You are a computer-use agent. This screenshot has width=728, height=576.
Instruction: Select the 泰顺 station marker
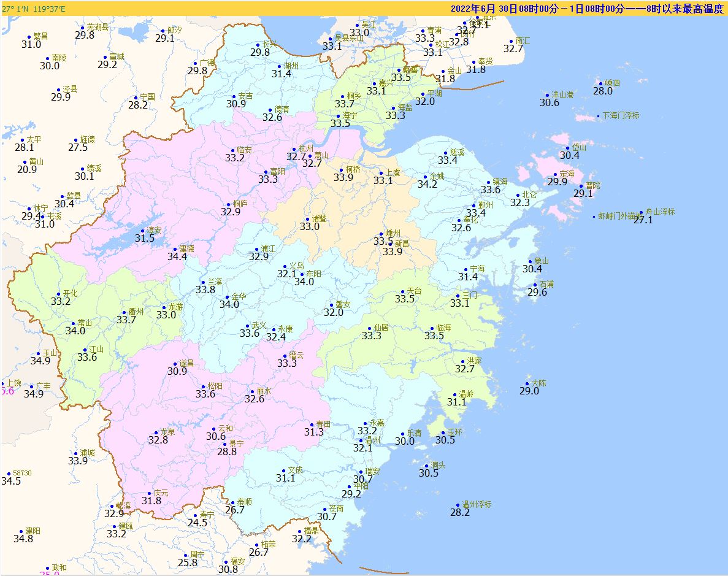[233, 503]
